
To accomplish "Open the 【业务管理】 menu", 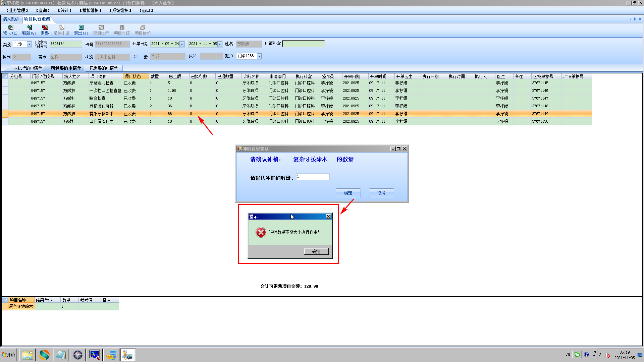I will tap(17, 10).
